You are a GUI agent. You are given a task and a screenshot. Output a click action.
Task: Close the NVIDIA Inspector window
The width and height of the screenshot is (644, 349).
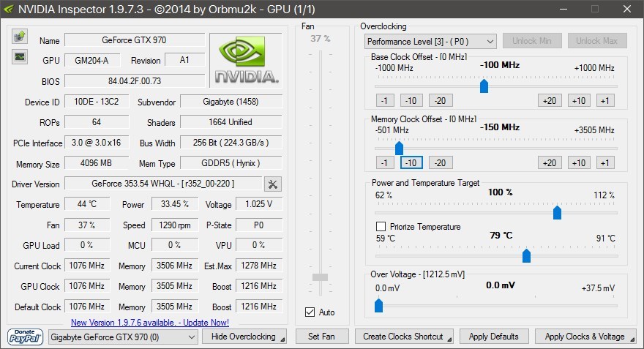626,9
